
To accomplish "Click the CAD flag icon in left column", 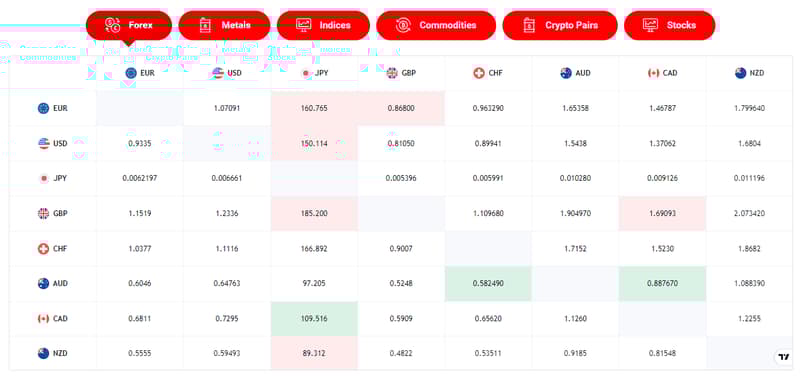I will pyautogui.click(x=43, y=319).
